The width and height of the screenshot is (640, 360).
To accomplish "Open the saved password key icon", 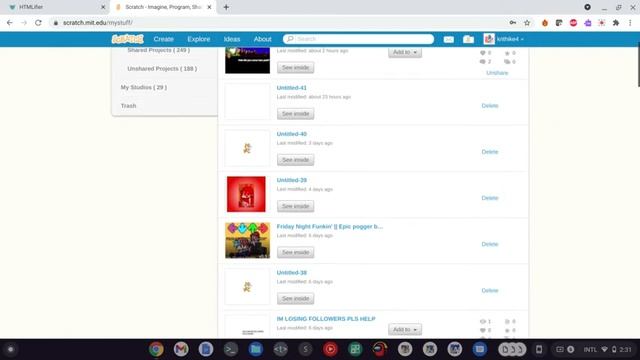I will [x=513, y=23].
